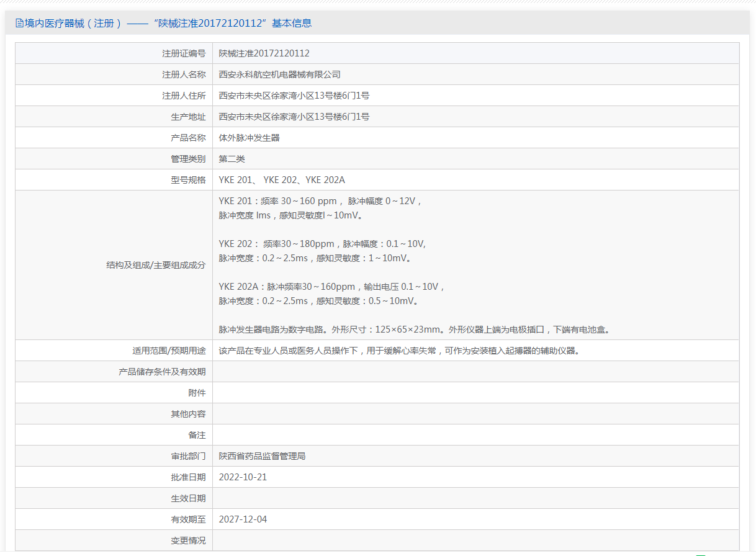
Task: Select the address value in the 注册人住所 row
Action: point(294,96)
